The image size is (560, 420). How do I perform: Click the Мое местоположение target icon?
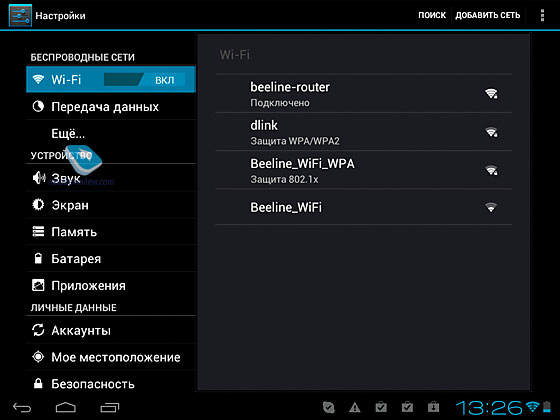coord(38,357)
